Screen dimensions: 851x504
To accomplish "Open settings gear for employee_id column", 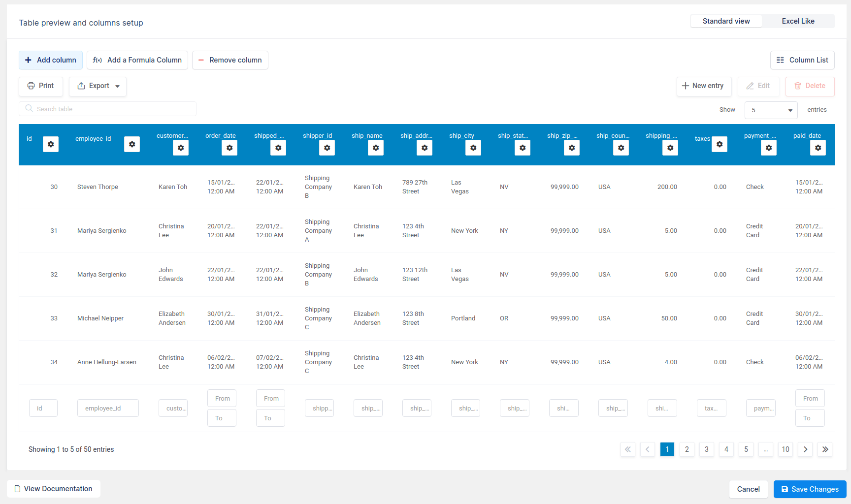I will (132, 144).
